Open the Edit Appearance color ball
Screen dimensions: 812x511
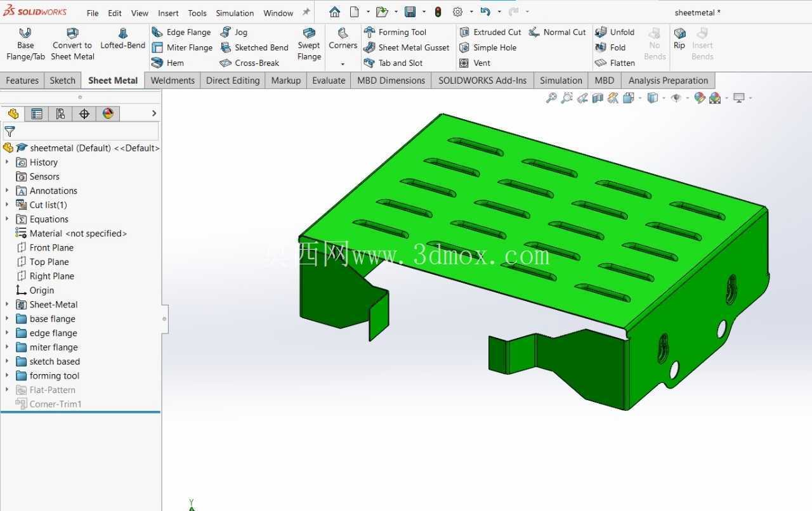pyautogui.click(x=700, y=98)
